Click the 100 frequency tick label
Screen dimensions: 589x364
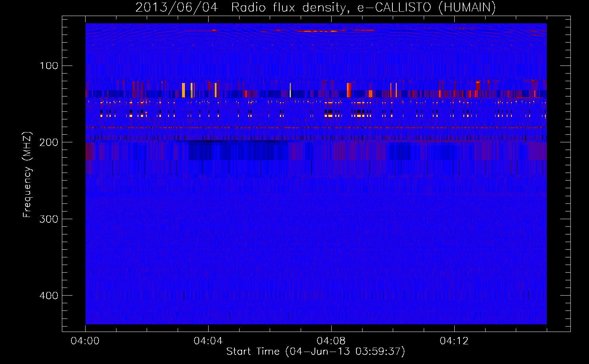(x=49, y=66)
